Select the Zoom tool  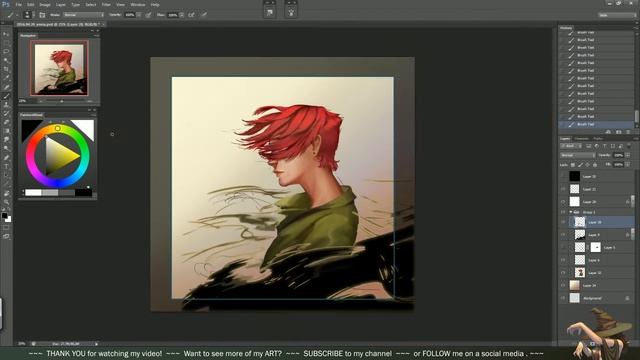coord(6,202)
